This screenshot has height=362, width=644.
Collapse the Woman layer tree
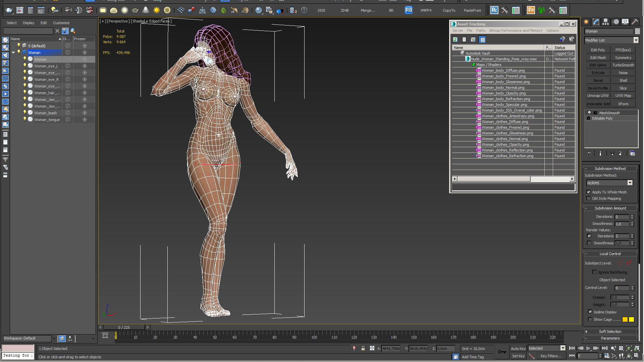13,53
